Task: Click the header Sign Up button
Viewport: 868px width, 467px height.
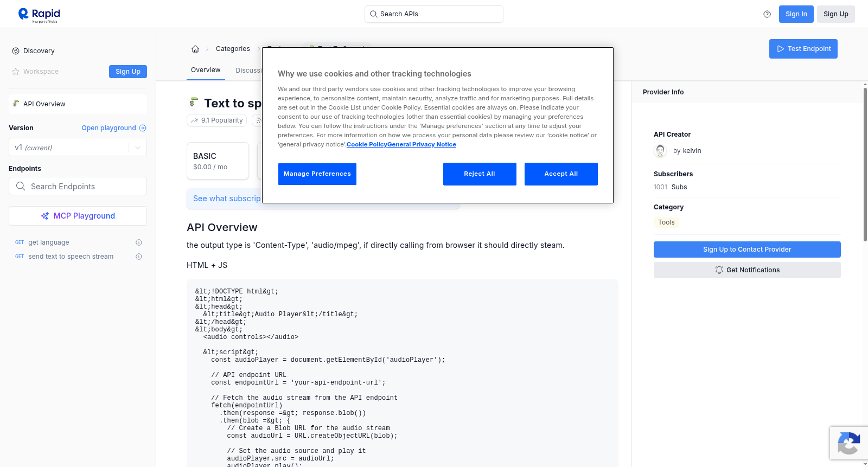Action: tap(836, 14)
